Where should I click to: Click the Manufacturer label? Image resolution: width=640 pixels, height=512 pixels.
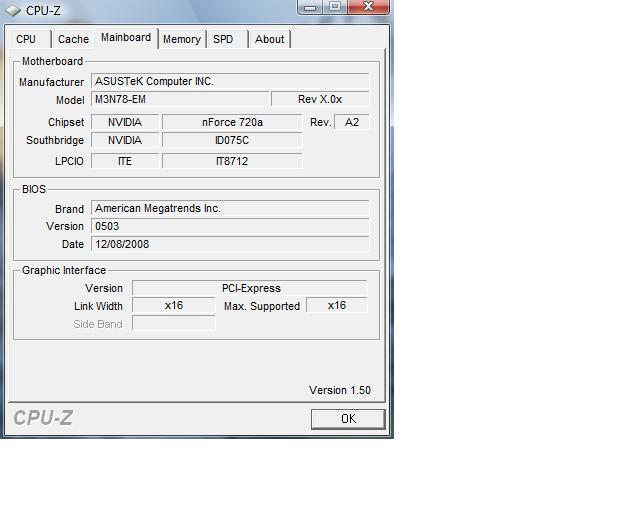click(51, 82)
